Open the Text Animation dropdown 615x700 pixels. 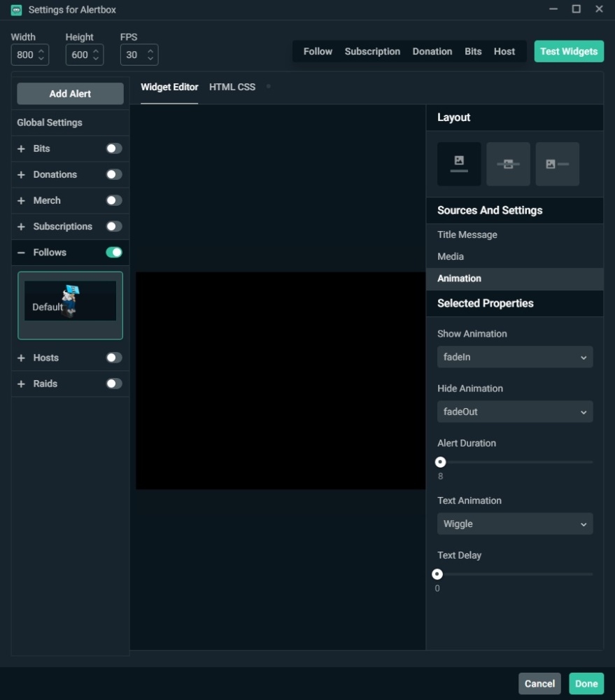(x=515, y=524)
